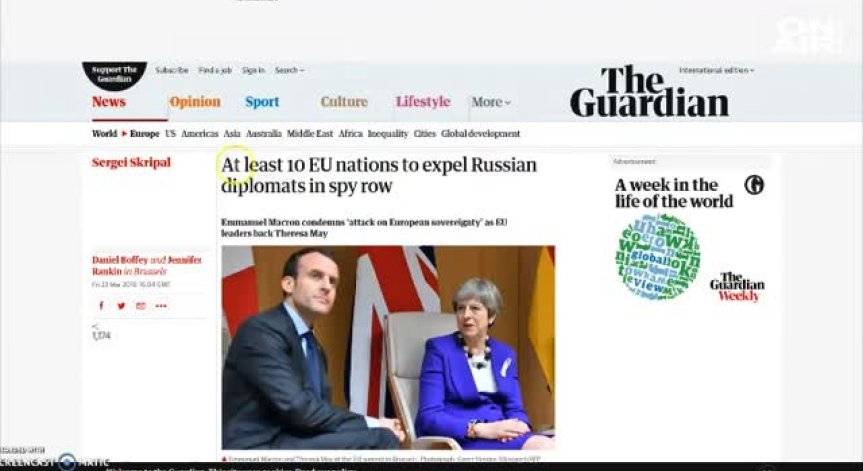This screenshot has width=863, height=471.
Task: Click the Sign in link
Action: [253, 70]
